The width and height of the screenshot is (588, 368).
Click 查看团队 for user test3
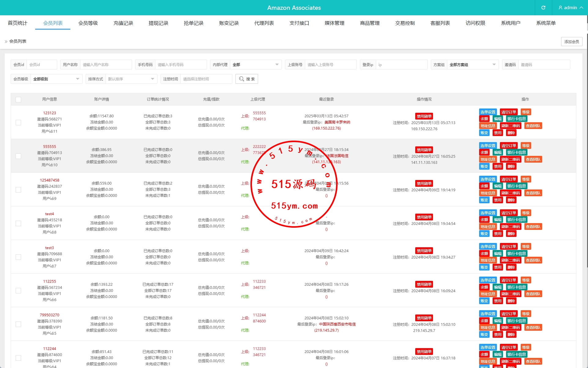click(533, 260)
